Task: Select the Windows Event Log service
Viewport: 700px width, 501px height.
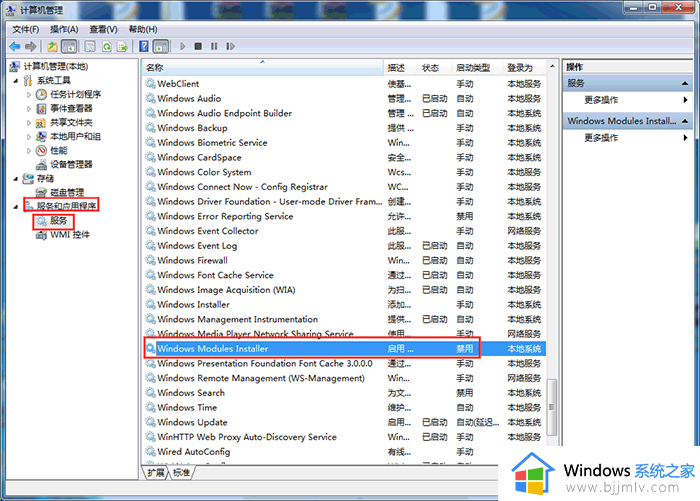Action: click(x=344, y=246)
